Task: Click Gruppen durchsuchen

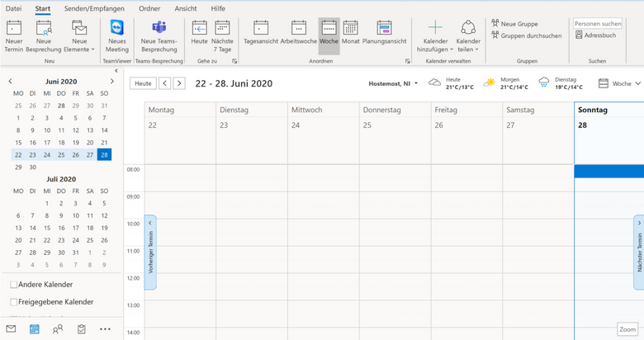Action: coord(525,35)
